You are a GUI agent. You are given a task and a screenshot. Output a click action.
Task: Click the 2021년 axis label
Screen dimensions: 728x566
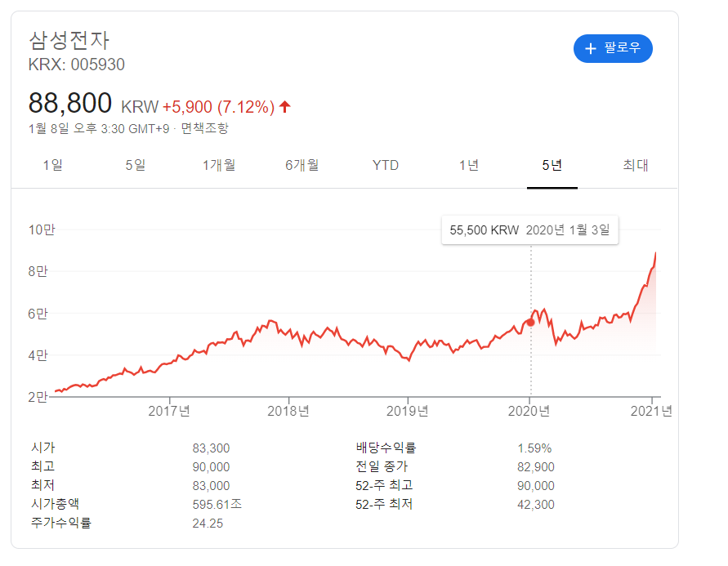(x=651, y=411)
